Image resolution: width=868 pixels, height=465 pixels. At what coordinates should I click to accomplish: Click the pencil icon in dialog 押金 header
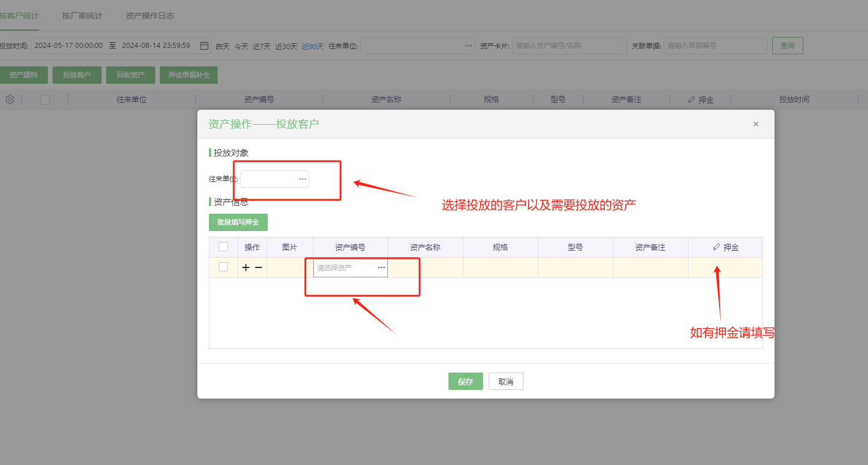pyautogui.click(x=717, y=247)
